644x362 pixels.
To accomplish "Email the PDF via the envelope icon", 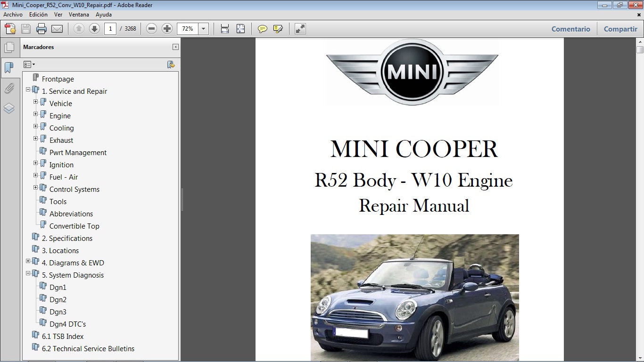I will 57,29.
